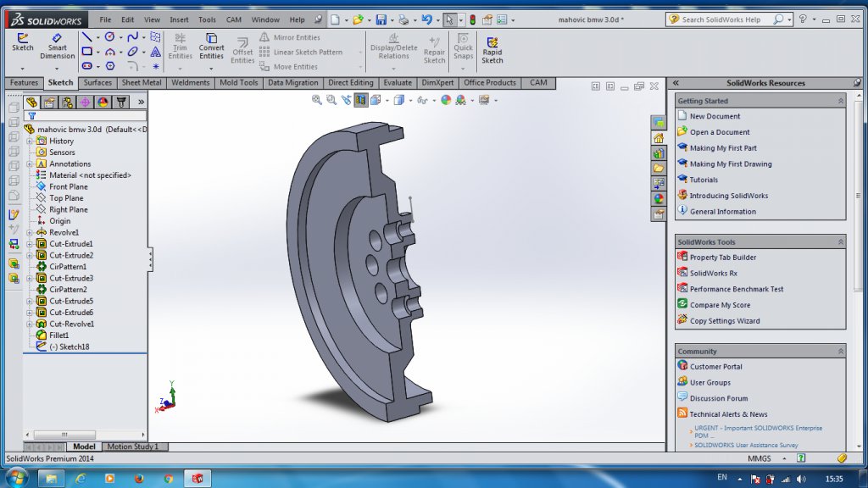Screen dimensions: 868x488
Task: Expand the History folder in tree
Action: [29, 141]
